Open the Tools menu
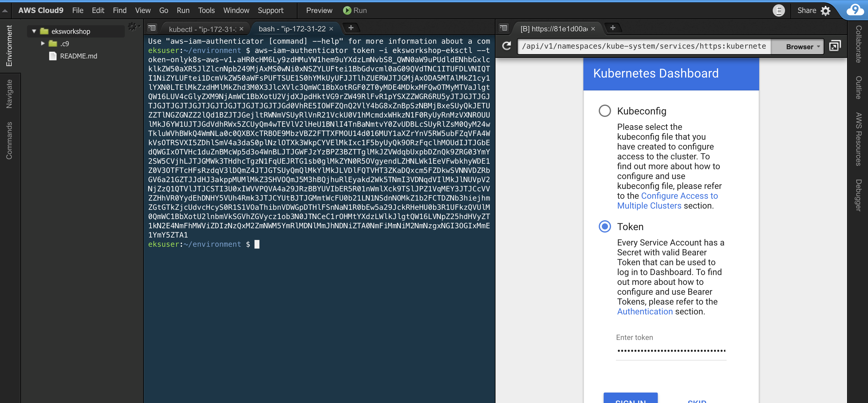The height and width of the screenshot is (403, 868). 206,10
